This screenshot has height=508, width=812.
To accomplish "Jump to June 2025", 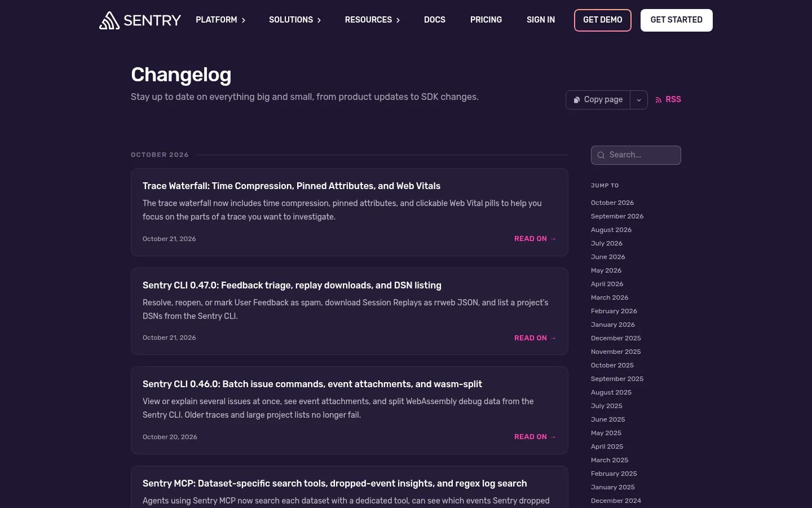I will [608, 419].
